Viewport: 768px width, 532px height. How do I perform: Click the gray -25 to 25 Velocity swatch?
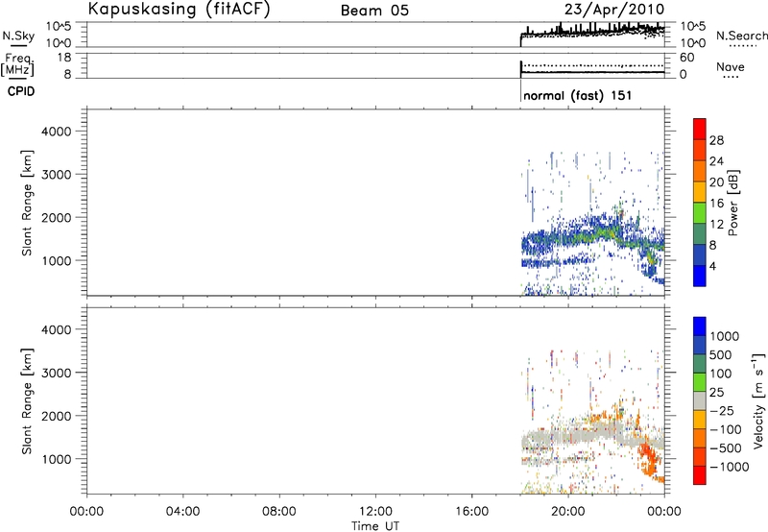click(x=700, y=400)
